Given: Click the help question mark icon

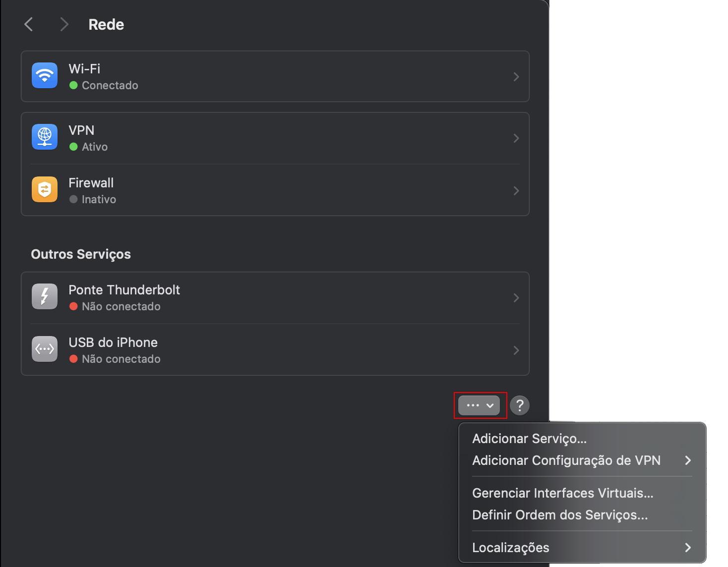Looking at the screenshot, I should pos(519,405).
